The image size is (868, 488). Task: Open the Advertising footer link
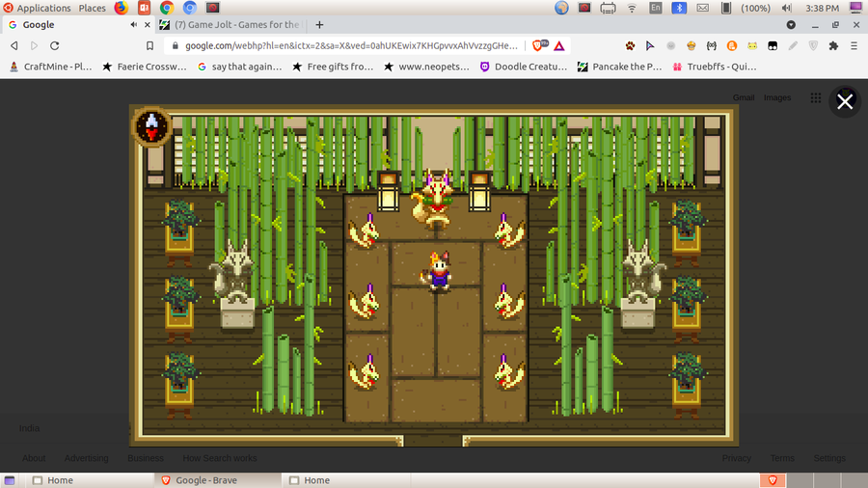pyautogui.click(x=87, y=458)
